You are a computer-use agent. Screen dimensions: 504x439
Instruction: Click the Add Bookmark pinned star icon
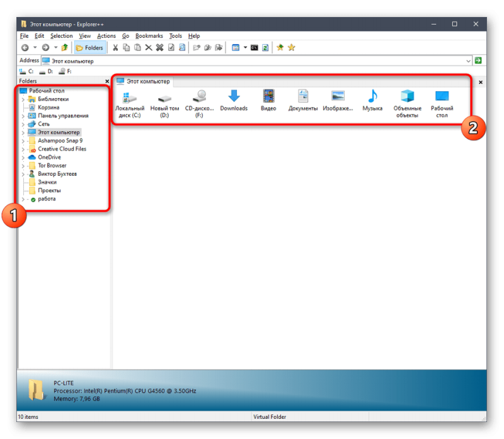pos(280,48)
